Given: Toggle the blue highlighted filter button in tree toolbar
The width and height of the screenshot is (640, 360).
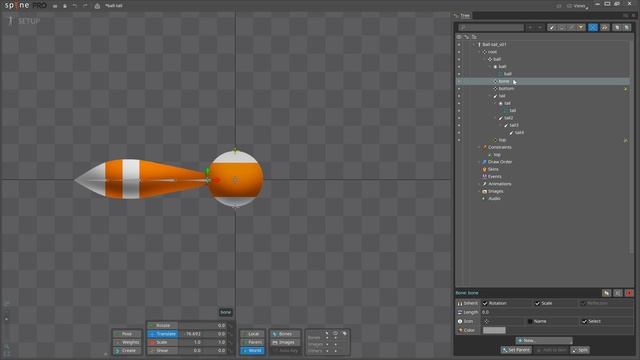Looking at the screenshot, I should coord(593,27).
